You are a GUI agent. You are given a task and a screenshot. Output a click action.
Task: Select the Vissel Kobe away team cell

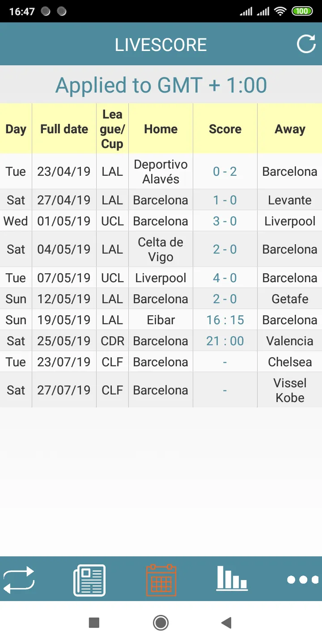[290, 390]
